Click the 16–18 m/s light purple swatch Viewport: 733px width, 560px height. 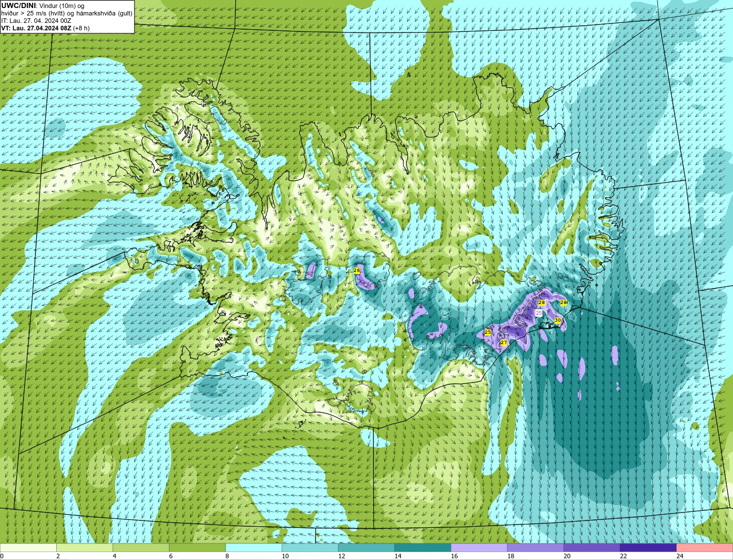coord(479,548)
